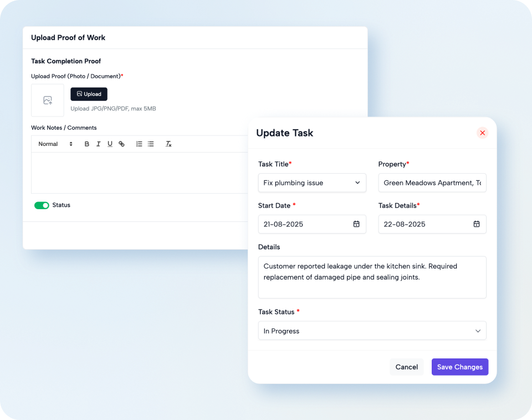Expand the Task Title dropdown
This screenshot has height=420, width=532.
coord(312,183)
